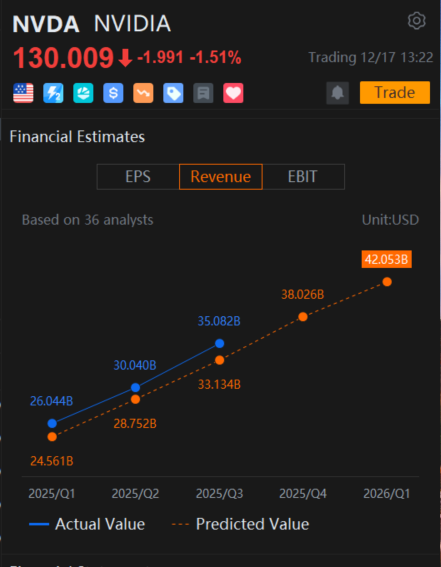Click the blue dollar sign icon
Image resolution: width=441 pixels, height=567 pixels.
(x=113, y=93)
